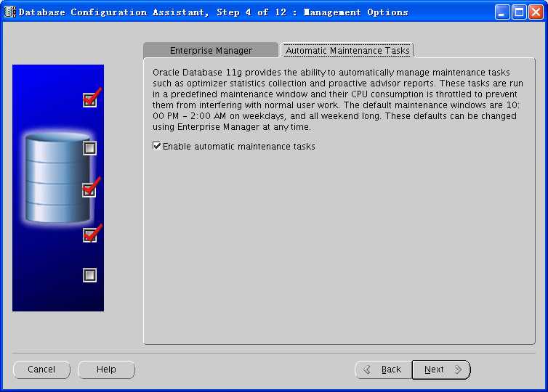Image resolution: width=548 pixels, height=392 pixels.
Task: Open Help for this step
Action: (106, 369)
